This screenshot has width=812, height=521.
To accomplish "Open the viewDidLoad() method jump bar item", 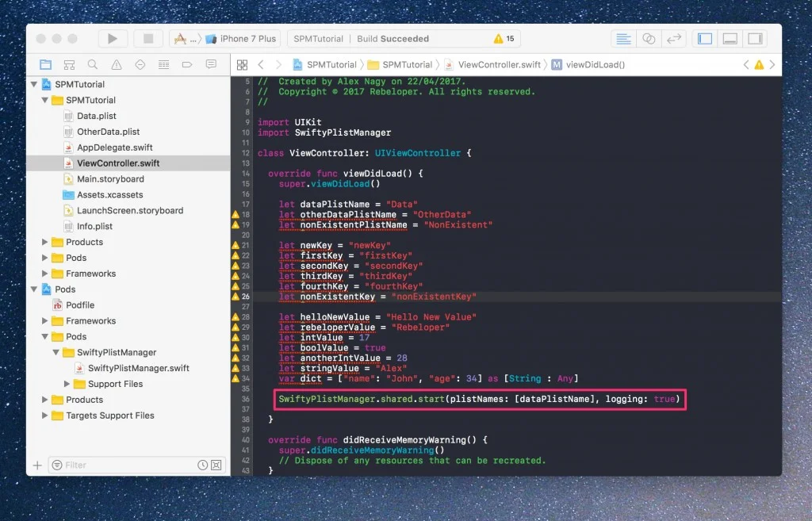I will [x=588, y=65].
